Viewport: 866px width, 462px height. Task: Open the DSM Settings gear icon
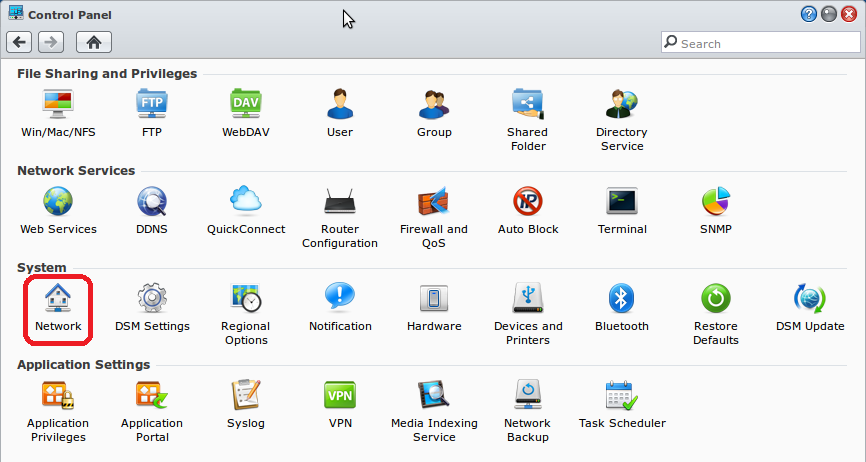(152, 298)
